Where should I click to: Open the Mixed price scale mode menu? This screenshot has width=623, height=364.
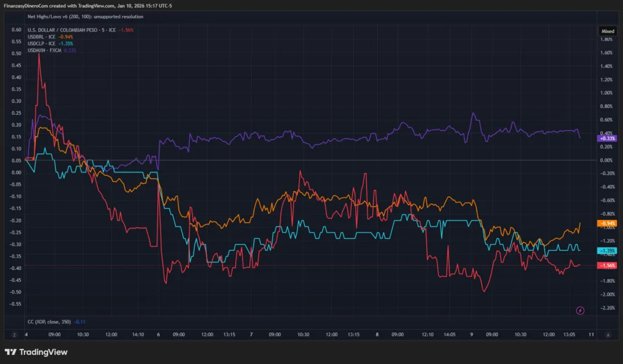pyautogui.click(x=608, y=30)
